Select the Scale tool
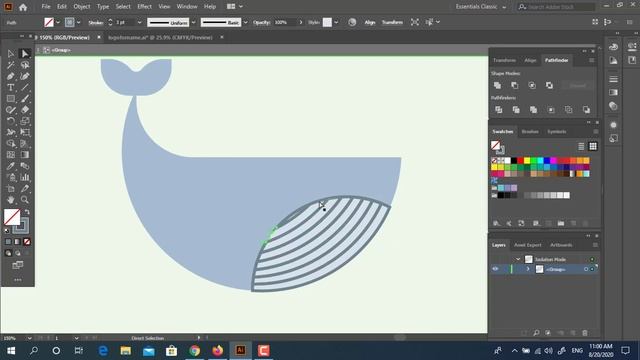This screenshot has width=640, height=360. [x=25, y=121]
